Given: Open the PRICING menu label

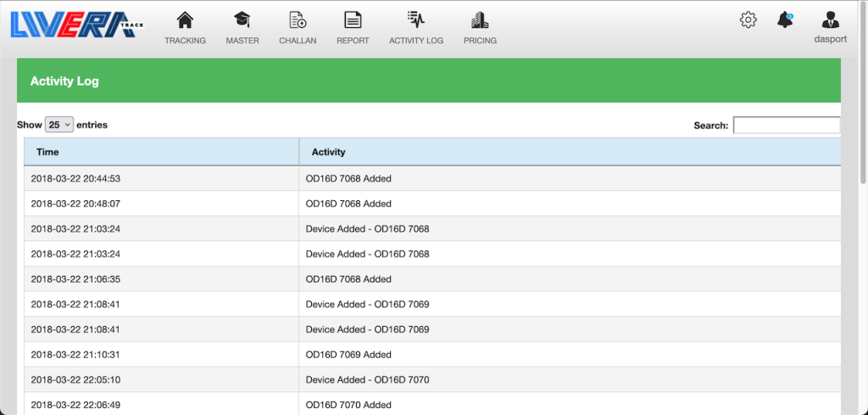Looking at the screenshot, I should (480, 41).
